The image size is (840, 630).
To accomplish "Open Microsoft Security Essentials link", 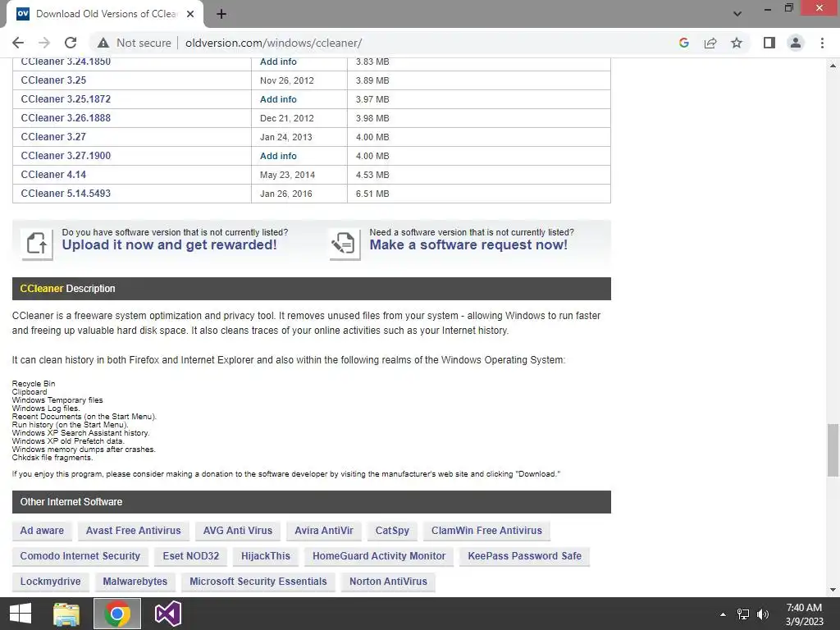I will coord(258,582).
